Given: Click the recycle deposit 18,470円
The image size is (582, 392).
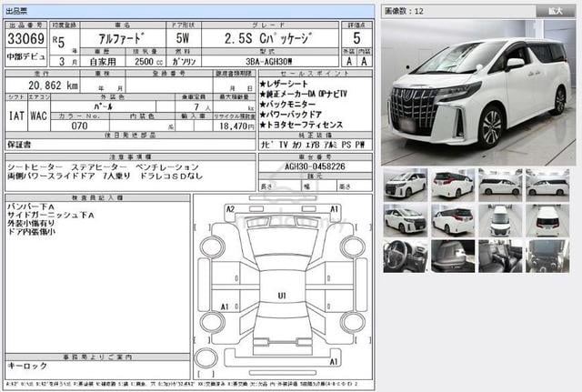Looking at the screenshot, I should pos(236,126).
